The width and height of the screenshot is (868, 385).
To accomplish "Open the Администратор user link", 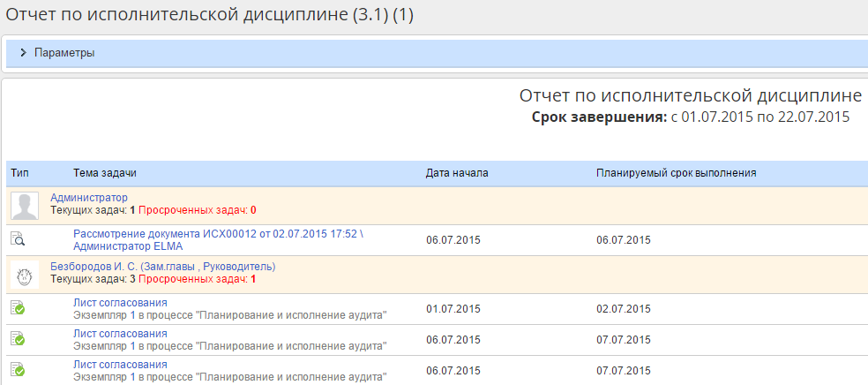I will [x=89, y=198].
